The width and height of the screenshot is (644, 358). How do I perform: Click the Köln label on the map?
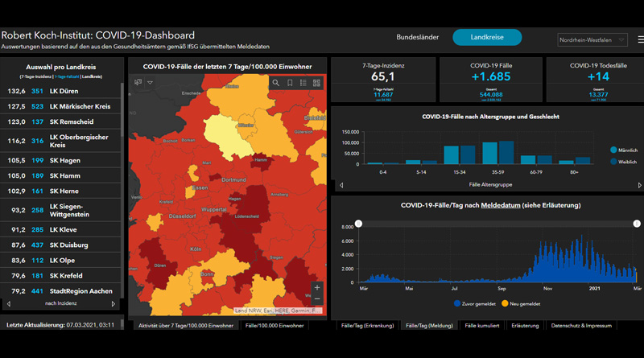coord(196,249)
